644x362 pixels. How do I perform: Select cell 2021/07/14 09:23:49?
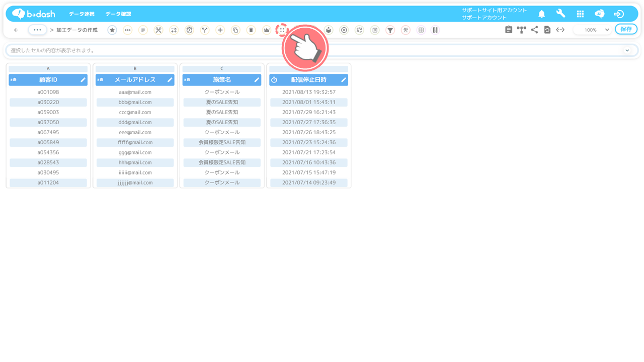pos(309,183)
